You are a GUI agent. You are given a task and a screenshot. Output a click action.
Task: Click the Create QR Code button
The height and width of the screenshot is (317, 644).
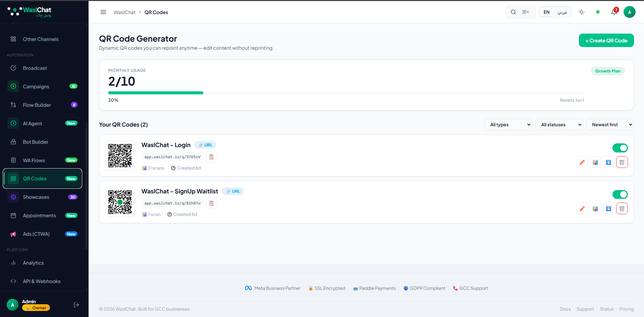(606, 40)
